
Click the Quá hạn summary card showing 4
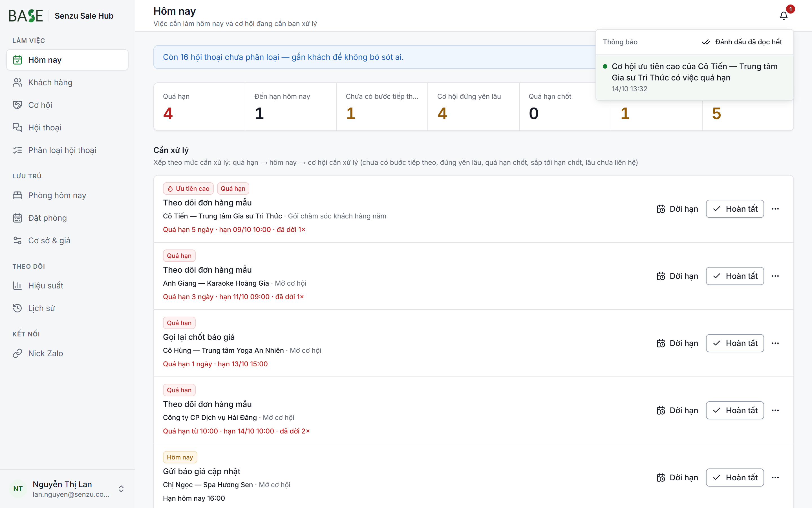[x=199, y=106]
